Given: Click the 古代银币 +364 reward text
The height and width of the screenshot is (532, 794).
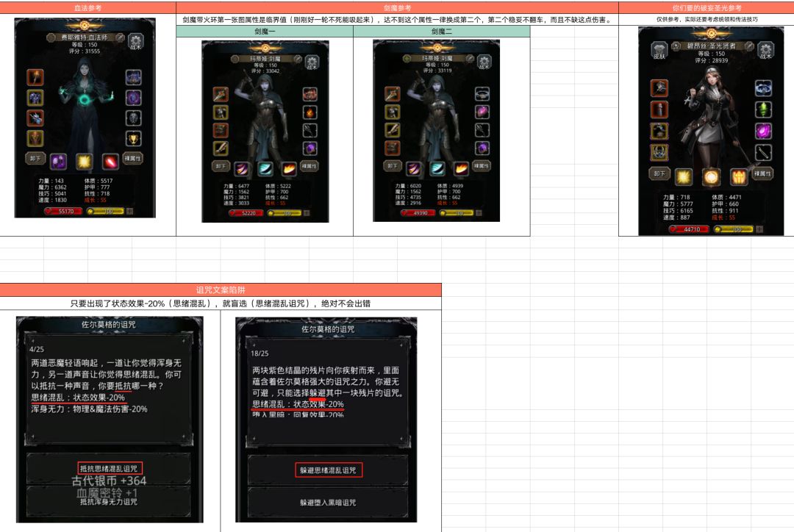Looking at the screenshot, I should point(109,481).
